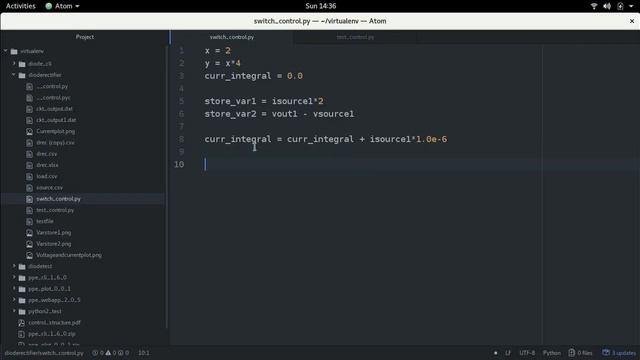Click the dioderectifier folder icon
The height and width of the screenshot is (360, 640).
(22, 76)
